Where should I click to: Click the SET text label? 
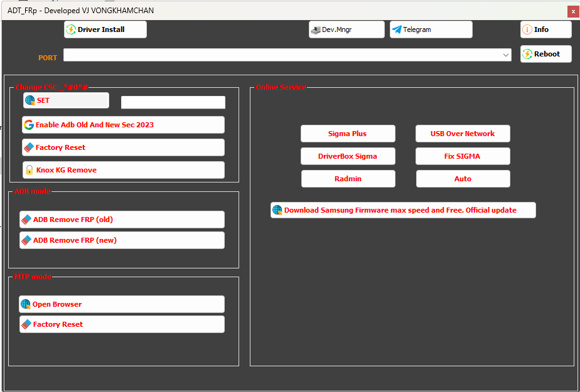click(43, 100)
